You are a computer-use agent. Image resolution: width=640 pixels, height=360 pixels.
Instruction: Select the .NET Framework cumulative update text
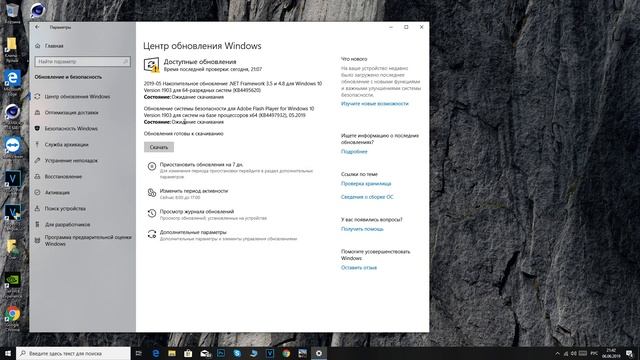coord(233,87)
